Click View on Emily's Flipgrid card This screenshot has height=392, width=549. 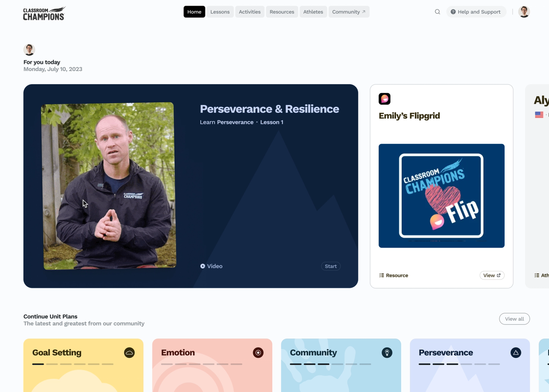pyautogui.click(x=492, y=275)
